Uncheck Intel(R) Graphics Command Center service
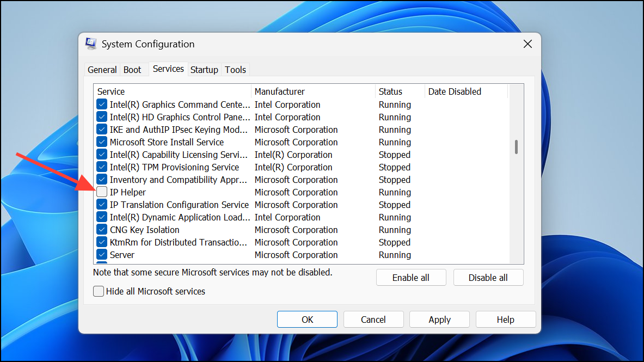This screenshot has width=644, height=362. (102, 105)
